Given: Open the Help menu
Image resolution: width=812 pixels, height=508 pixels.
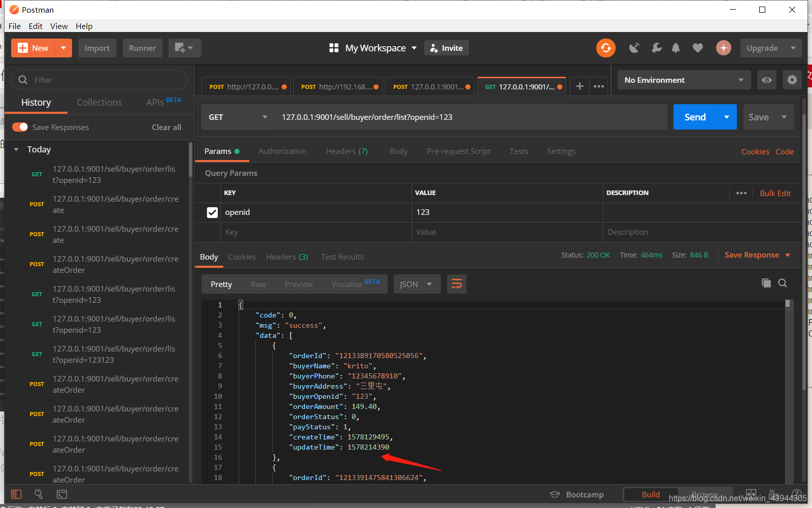Looking at the screenshot, I should point(84,26).
